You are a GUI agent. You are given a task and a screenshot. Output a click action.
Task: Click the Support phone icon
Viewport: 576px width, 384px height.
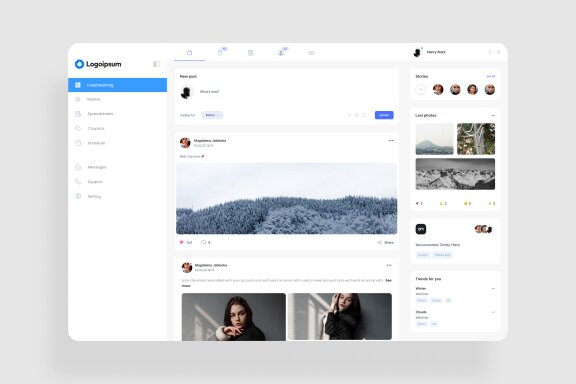pos(78,182)
